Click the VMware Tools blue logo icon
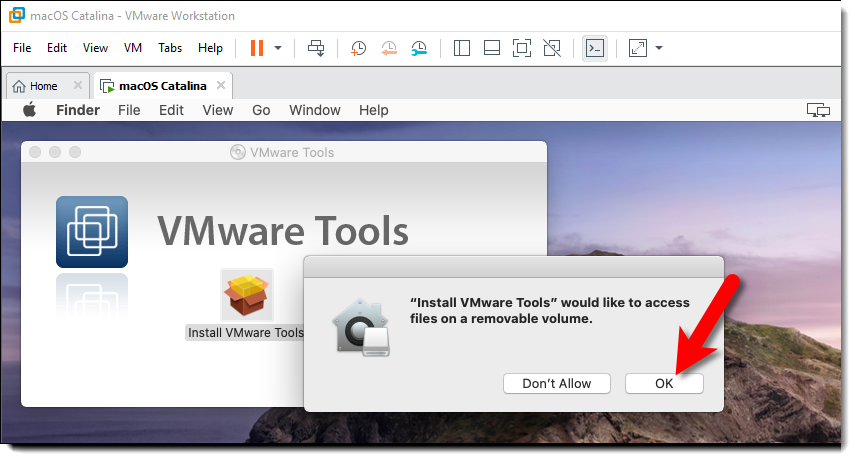Screen dimensions: 855x471 click(x=92, y=232)
